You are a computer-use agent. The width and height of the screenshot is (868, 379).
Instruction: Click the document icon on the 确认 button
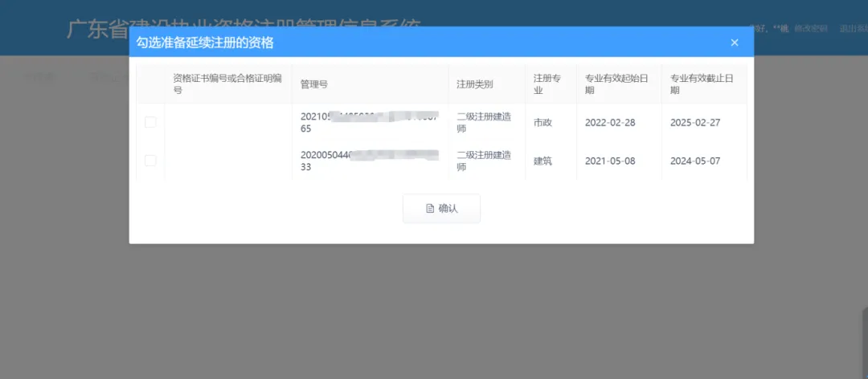430,209
